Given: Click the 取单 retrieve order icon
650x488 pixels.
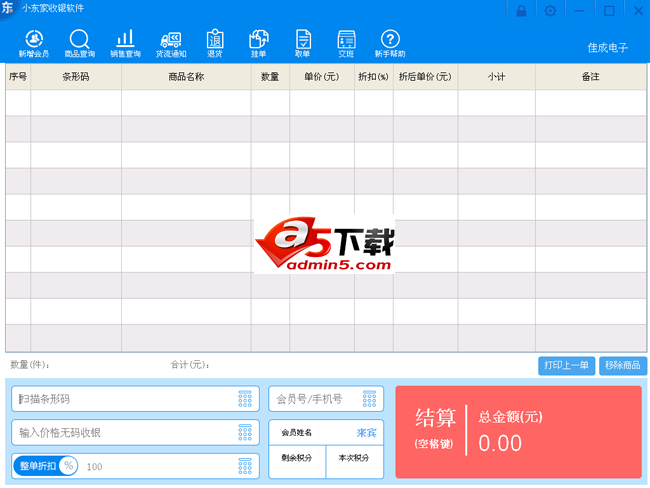Looking at the screenshot, I should (x=303, y=44).
